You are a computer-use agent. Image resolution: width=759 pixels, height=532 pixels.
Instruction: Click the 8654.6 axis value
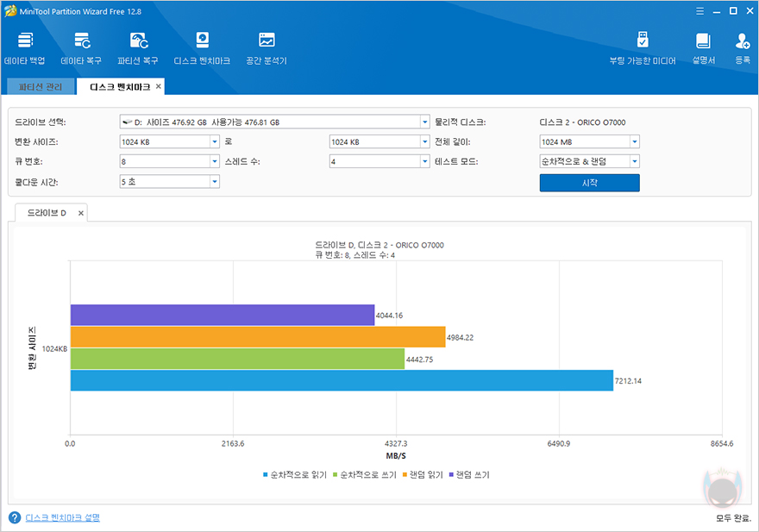point(722,444)
